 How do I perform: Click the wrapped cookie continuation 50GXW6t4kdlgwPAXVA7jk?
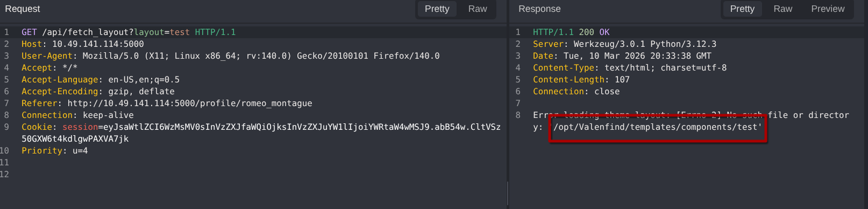[75, 139]
